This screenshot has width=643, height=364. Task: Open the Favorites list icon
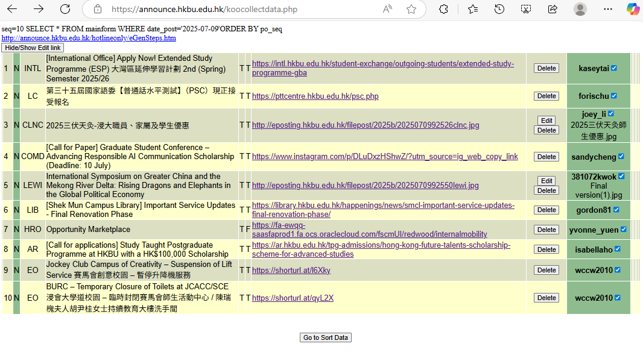[473, 9]
